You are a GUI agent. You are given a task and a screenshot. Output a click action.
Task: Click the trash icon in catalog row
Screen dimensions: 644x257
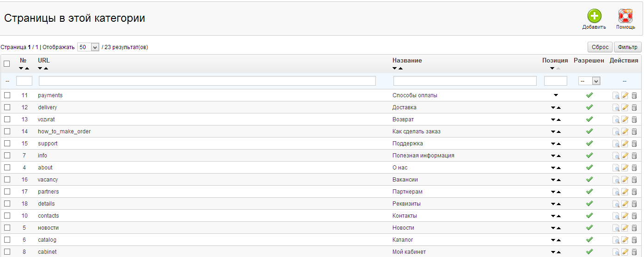click(x=634, y=240)
